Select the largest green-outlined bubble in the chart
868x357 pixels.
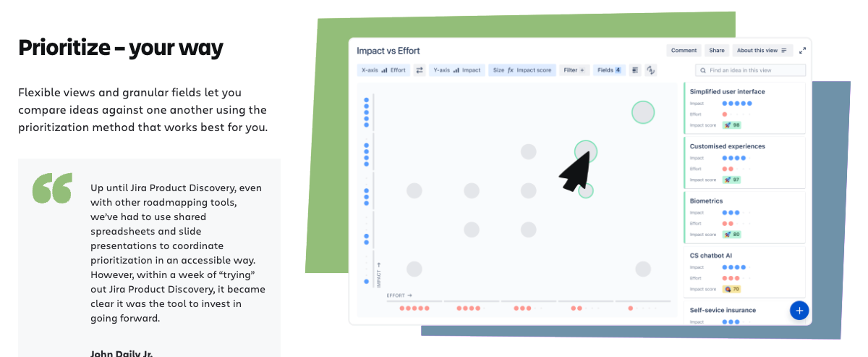point(642,112)
